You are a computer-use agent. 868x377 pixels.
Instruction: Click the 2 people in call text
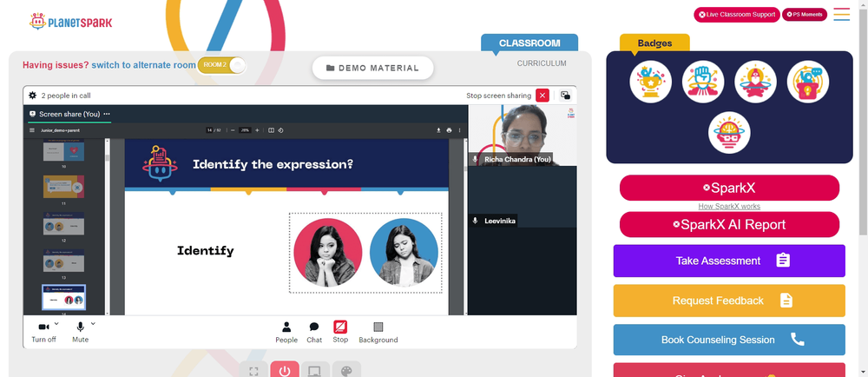click(x=66, y=96)
